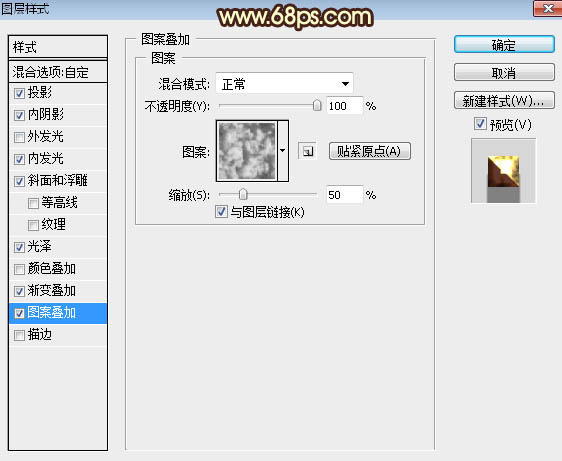
Task: Open 混合选项:自定 settings
Action: click(x=58, y=72)
